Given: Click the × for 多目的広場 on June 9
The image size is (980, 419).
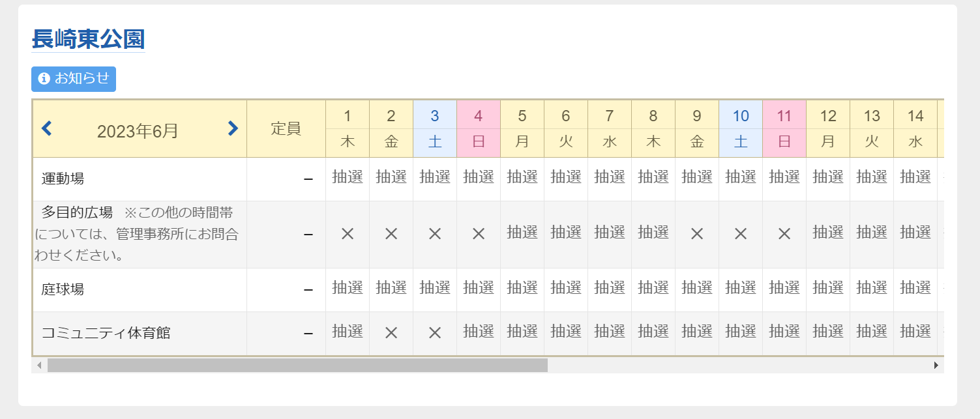Looking at the screenshot, I should click(x=697, y=234).
